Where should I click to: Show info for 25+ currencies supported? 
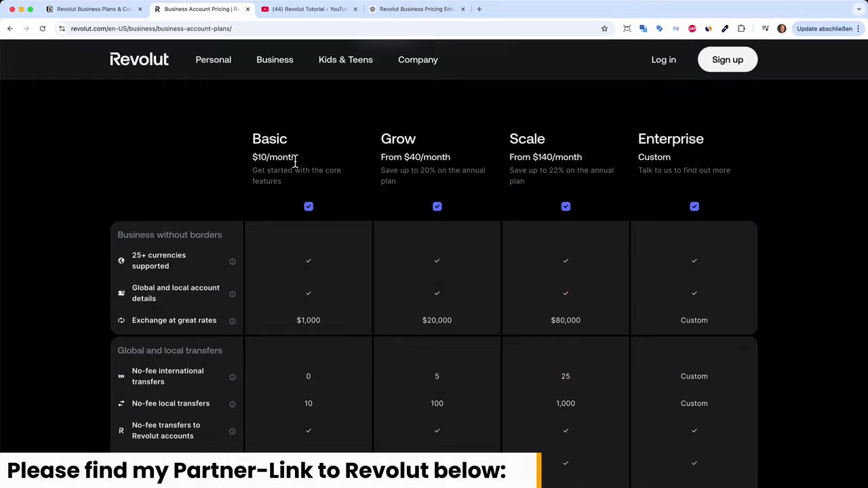pyautogui.click(x=232, y=261)
